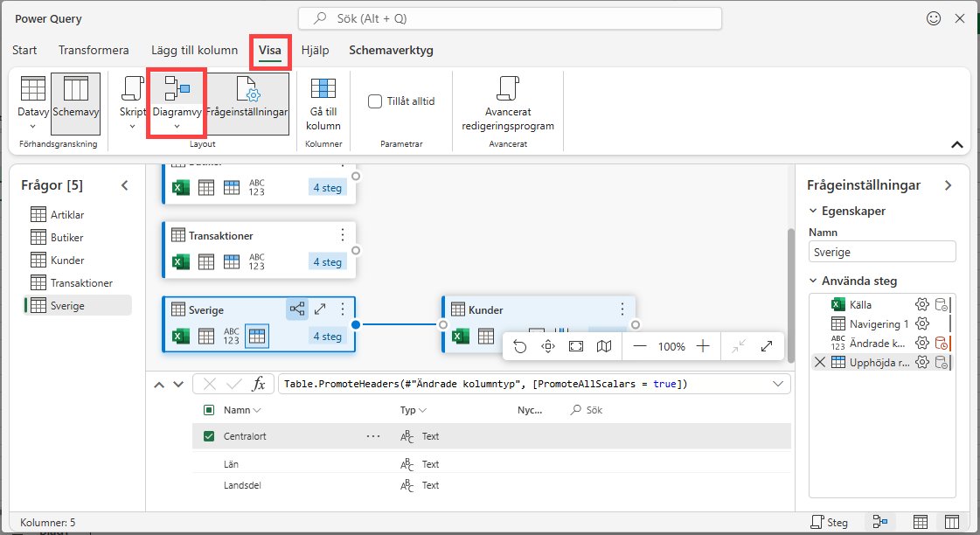Collapse the Använda steg section
Viewport: 980px width, 535px height.
tap(814, 281)
